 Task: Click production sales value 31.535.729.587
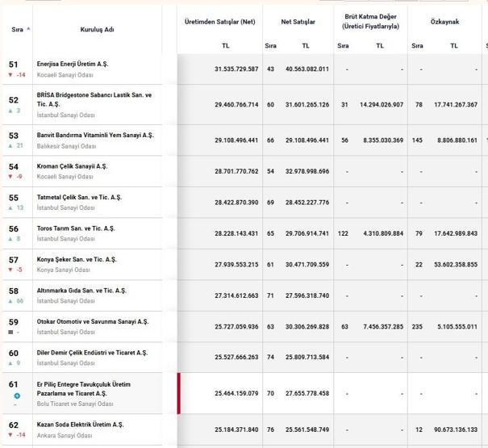click(236, 69)
